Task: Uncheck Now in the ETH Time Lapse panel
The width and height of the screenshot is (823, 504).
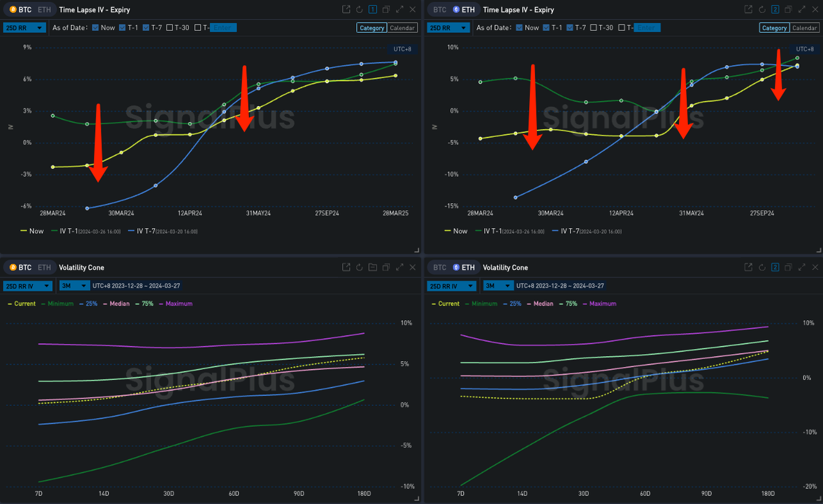Action: [520, 28]
